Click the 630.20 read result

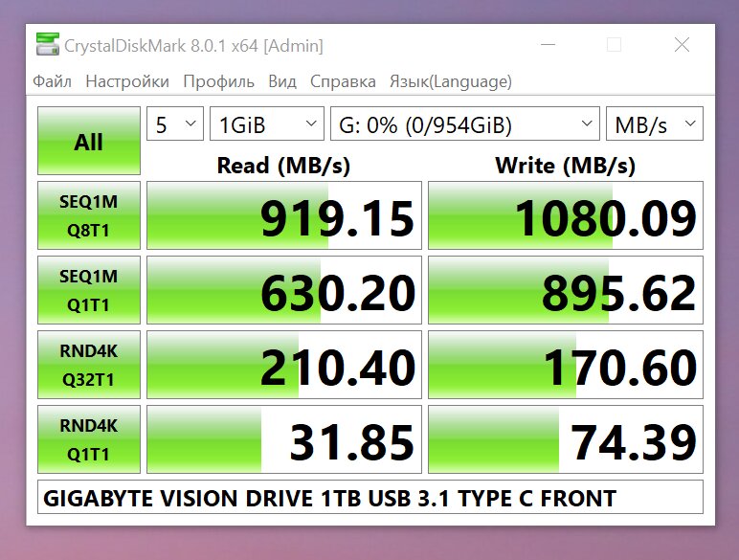(x=284, y=290)
